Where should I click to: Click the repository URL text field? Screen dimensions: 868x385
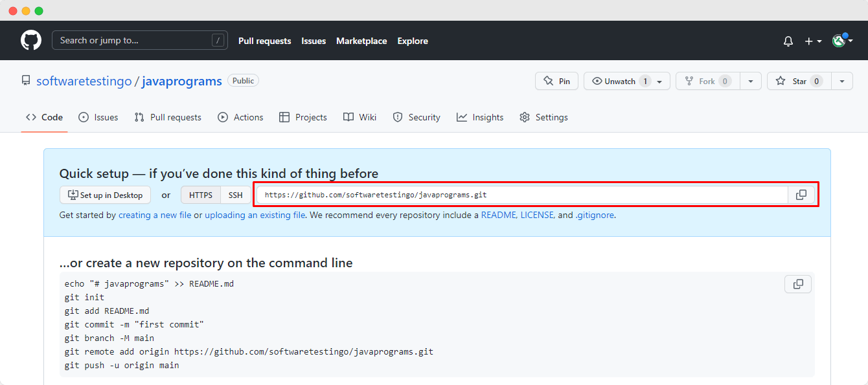coord(522,195)
